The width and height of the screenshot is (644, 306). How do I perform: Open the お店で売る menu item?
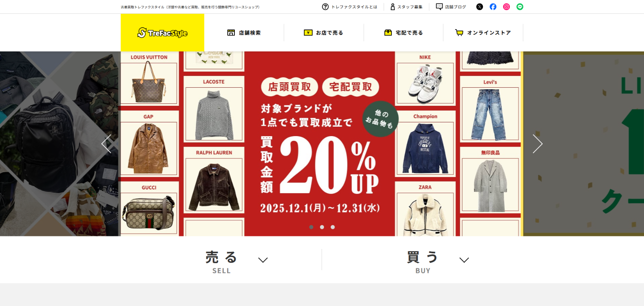click(324, 33)
